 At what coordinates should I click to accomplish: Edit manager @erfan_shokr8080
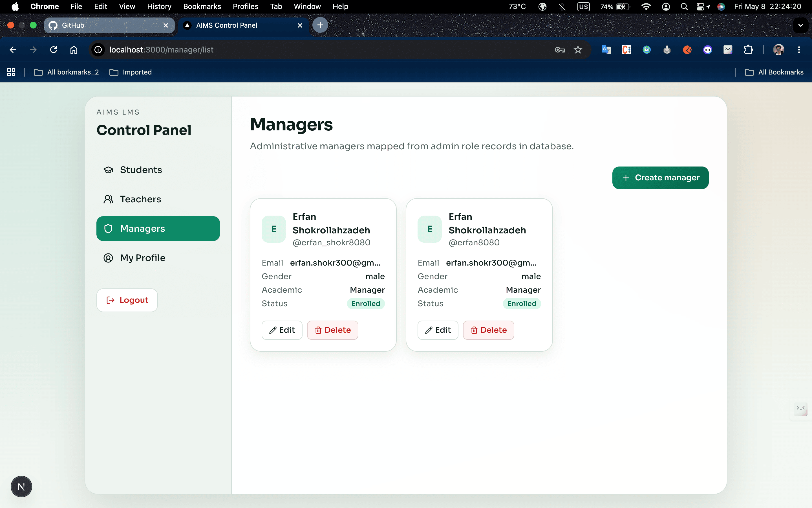[x=282, y=330]
